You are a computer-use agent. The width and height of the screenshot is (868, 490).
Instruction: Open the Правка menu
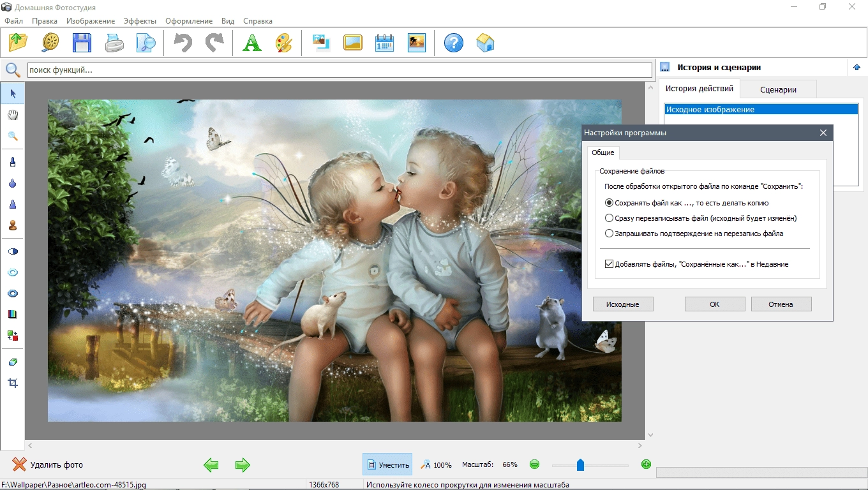[x=45, y=21]
